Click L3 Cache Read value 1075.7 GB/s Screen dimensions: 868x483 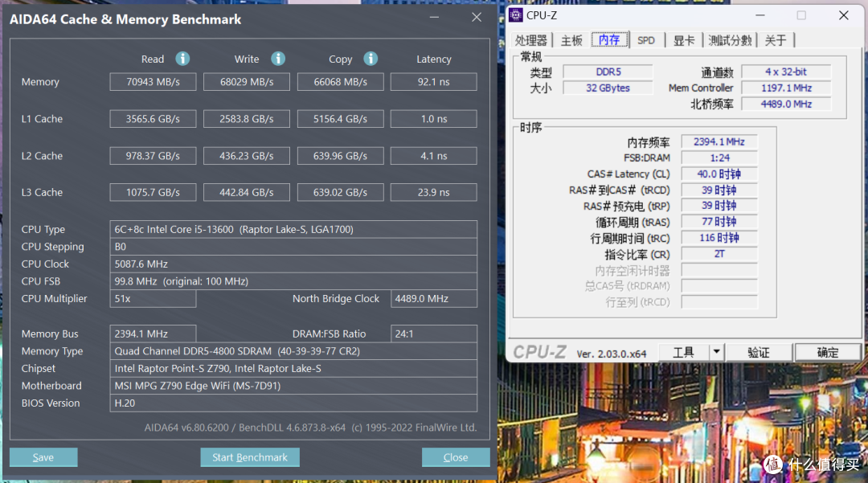[153, 193]
